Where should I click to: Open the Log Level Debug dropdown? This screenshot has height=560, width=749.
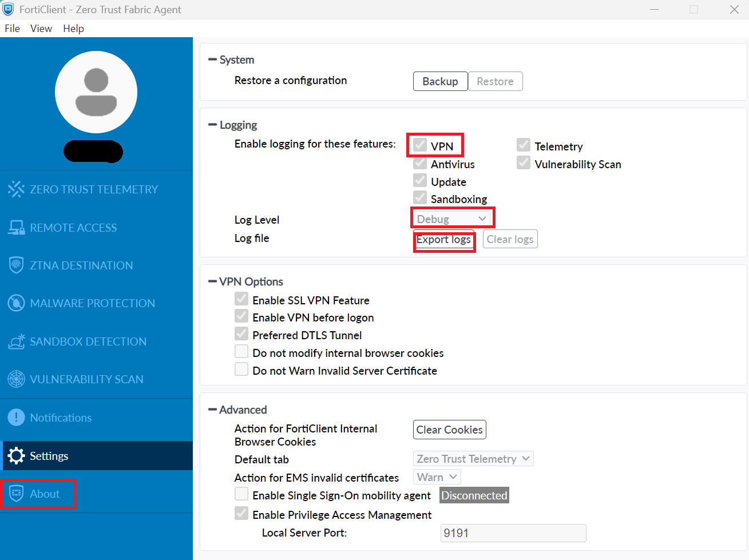pos(452,219)
